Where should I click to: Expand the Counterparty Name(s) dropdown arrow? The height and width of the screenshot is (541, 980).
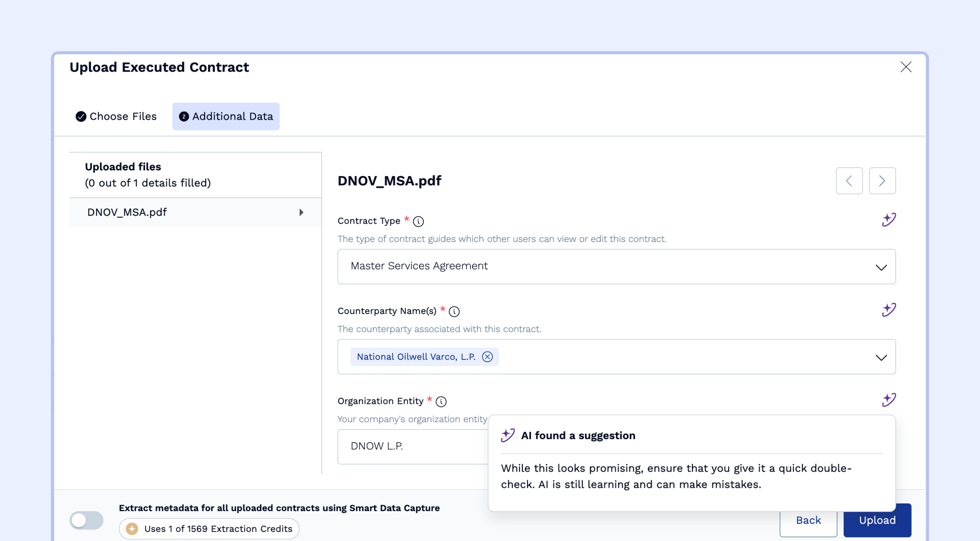[x=881, y=357]
